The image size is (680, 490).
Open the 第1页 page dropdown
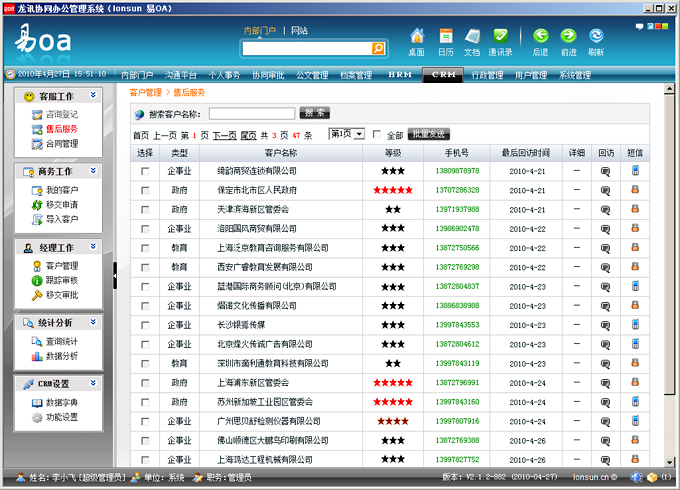(347, 134)
